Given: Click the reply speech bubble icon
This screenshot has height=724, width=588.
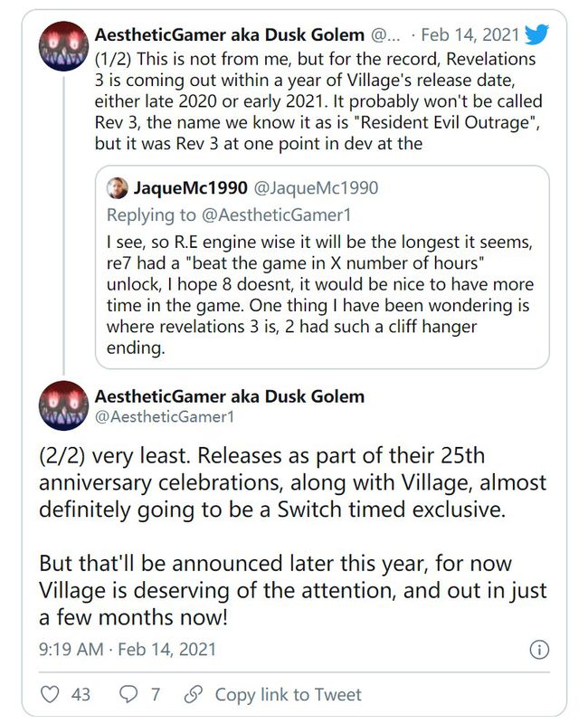Looking at the screenshot, I should pos(129,694).
